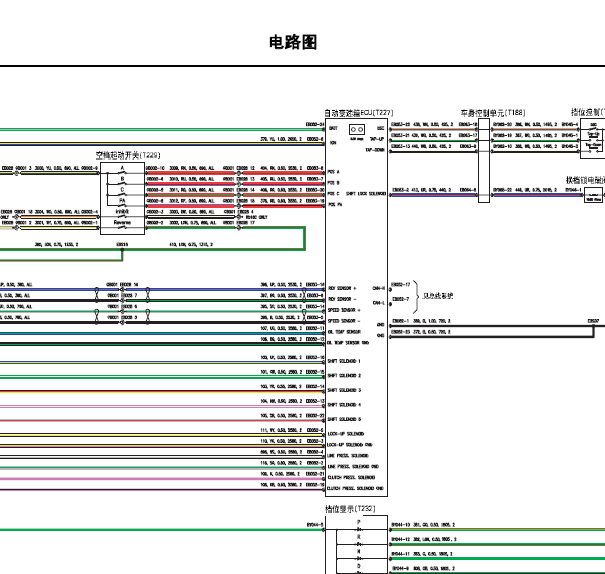Click the SPEED SENSOR + pin label
Screen dimensions: 605x574
pos(344,310)
